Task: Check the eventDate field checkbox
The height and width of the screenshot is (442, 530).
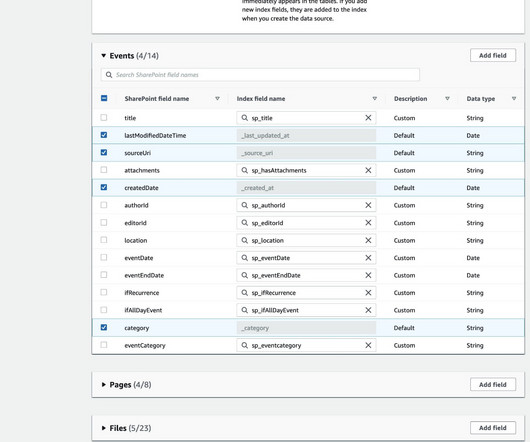Action: 104,257
